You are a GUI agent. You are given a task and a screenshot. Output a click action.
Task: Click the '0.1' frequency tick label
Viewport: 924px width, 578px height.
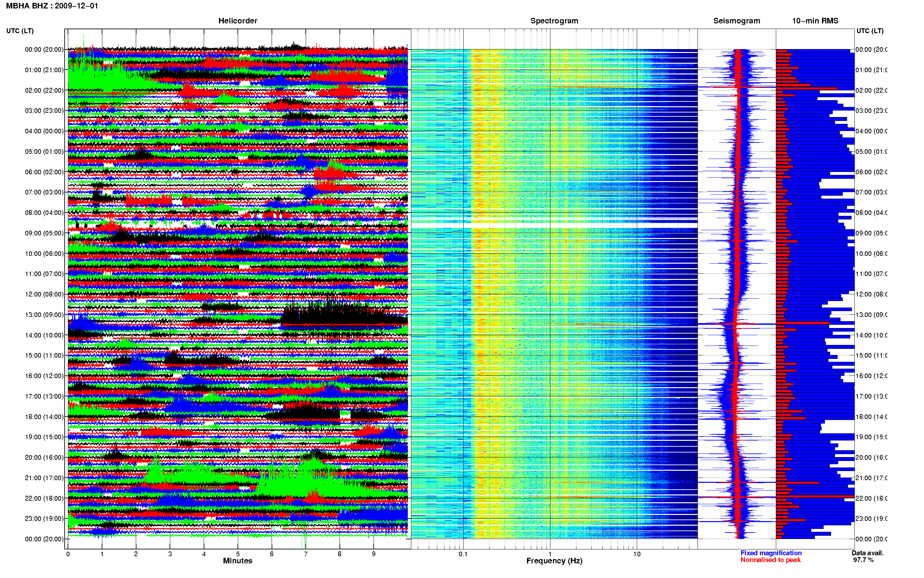463,554
